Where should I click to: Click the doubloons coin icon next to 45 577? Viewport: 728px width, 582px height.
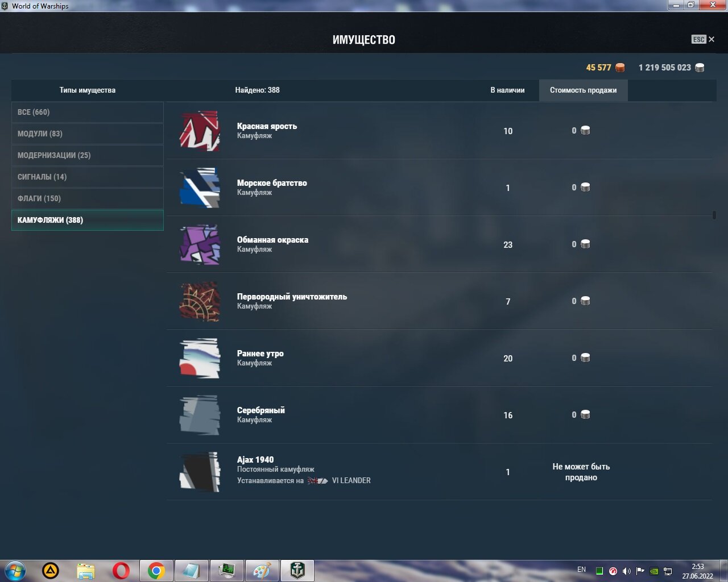pyautogui.click(x=620, y=68)
